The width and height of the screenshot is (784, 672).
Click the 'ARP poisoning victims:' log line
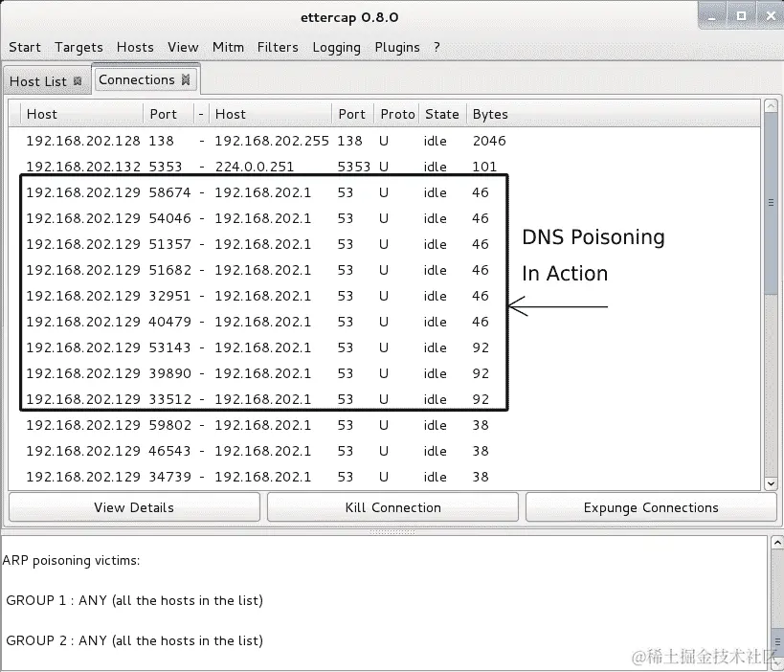coord(71,561)
